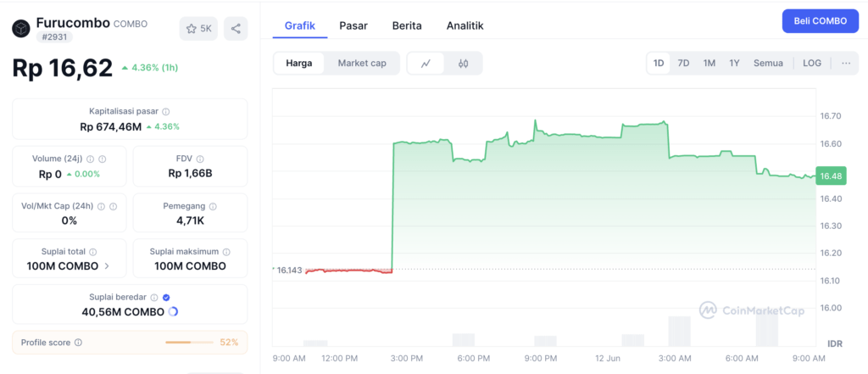The width and height of the screenshot is (868, 374).
Task: Select Harga chart mode
Action: click(299, 63)
